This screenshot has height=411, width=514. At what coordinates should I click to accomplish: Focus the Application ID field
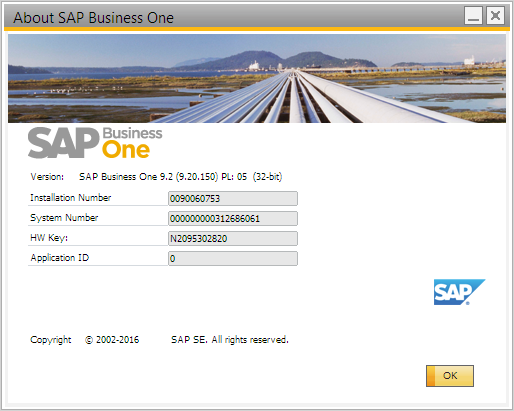pyautogui.click(x=233, y=259)
